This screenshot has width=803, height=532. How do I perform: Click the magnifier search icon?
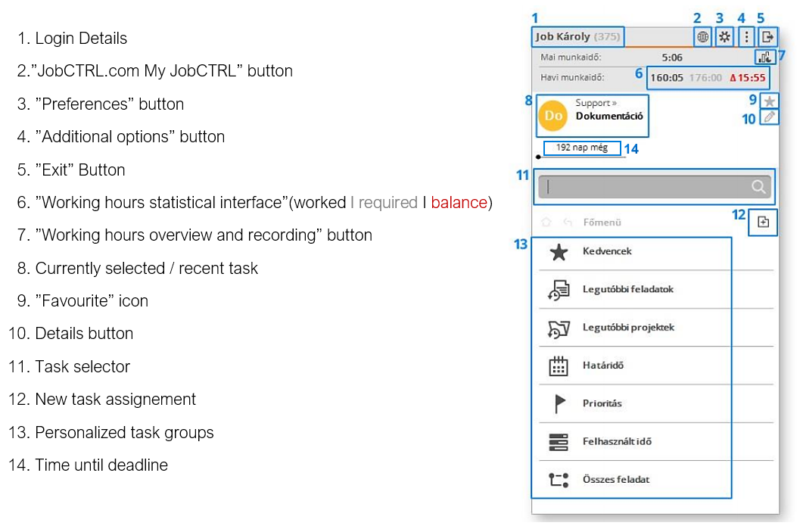tap(758, 187)
